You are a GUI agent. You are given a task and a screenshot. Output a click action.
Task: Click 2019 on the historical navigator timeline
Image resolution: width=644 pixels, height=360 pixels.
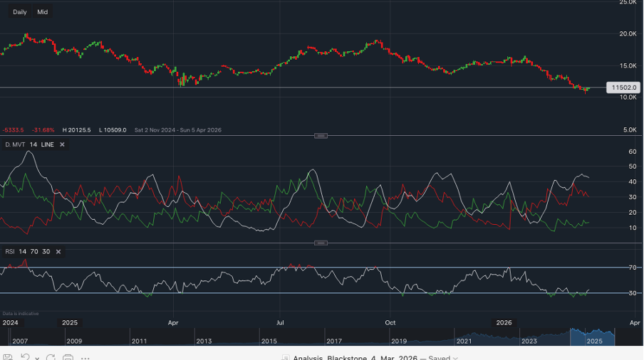tap(399, 342)
